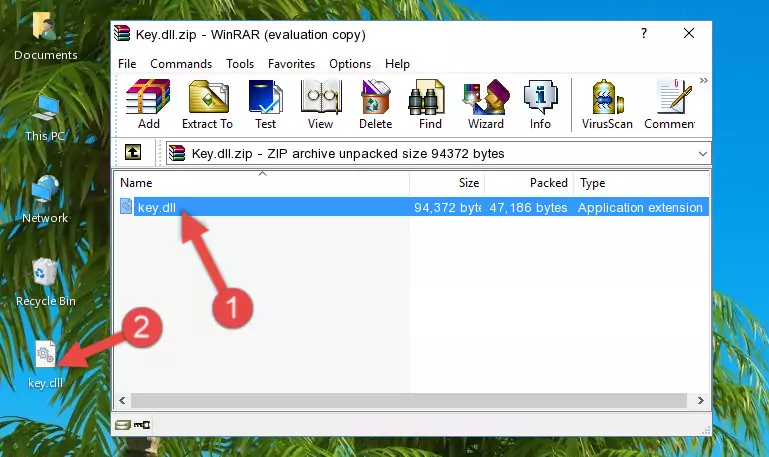Open the Favorites menu
Screen dimensions: 769x457
tap(291, 64)
